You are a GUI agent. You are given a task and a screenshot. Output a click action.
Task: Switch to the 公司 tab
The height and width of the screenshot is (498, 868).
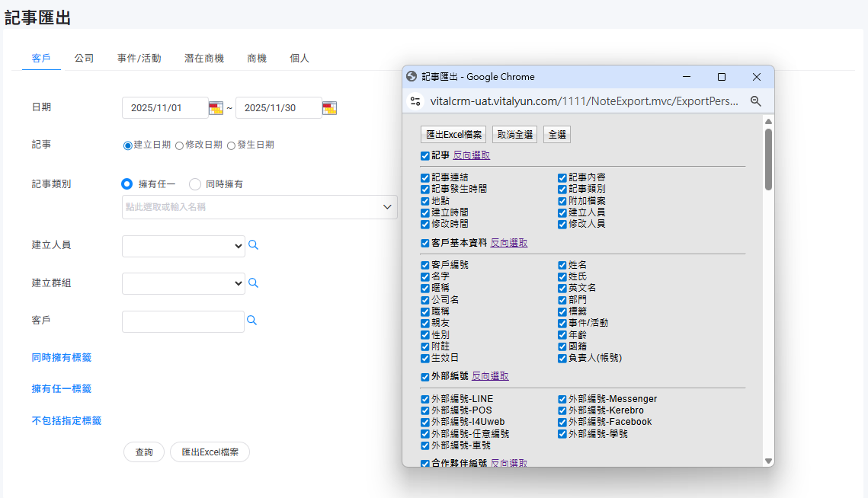coord(84,58)
